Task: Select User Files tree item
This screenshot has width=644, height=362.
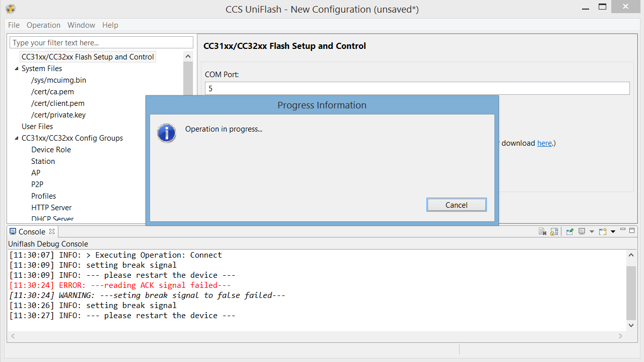Action: tap(37, 127)
